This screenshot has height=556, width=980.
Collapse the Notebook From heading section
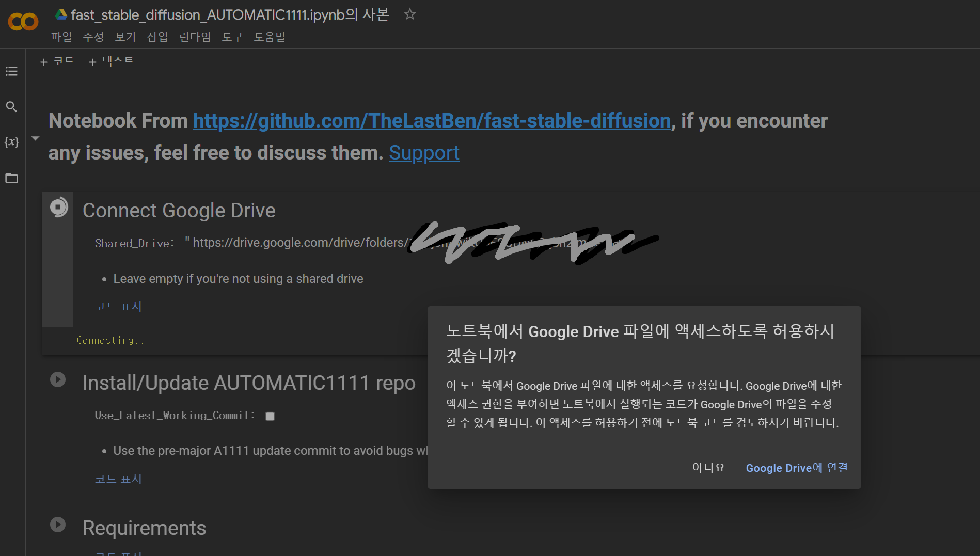coord(35,138)
